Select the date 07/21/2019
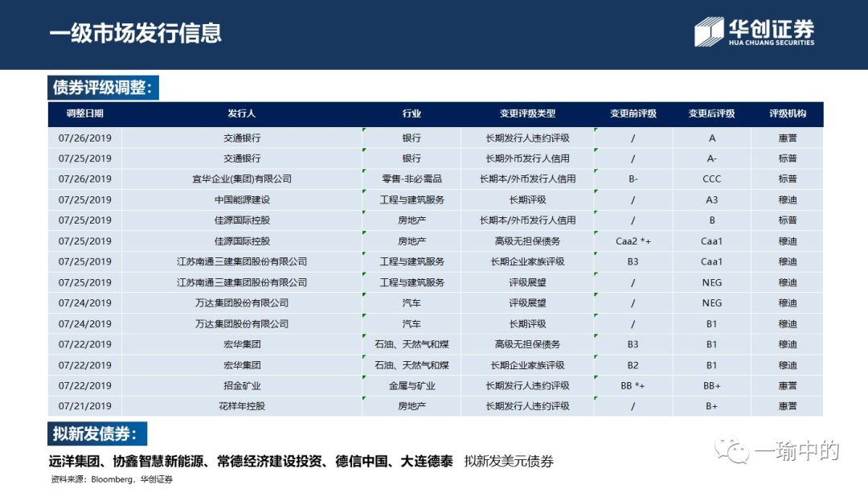The image size is (868, 489). [84, 406]
